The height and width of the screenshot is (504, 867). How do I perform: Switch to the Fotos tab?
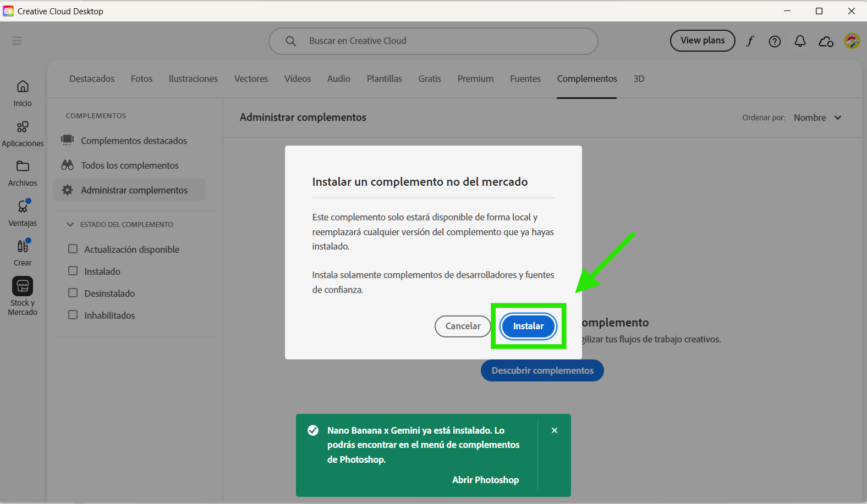pos(141,79)
